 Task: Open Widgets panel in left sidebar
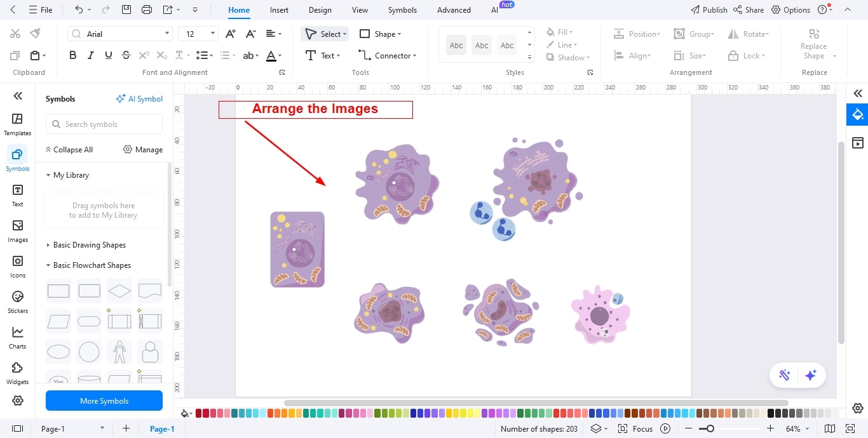(18, 373)
